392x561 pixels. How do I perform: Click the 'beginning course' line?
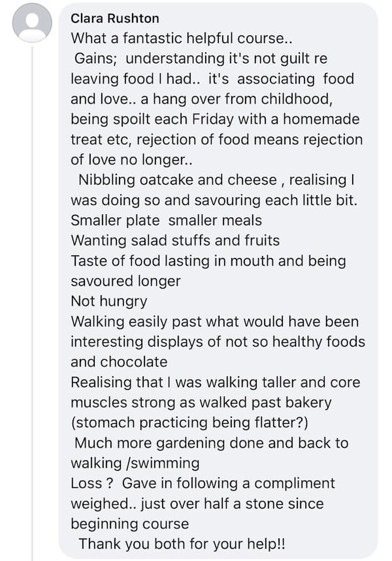point(129,524)
